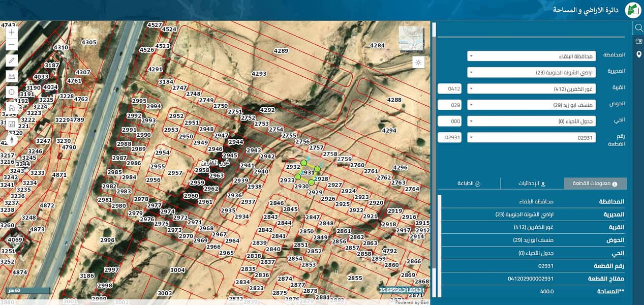Click the 60 meter scale bar
This screenshot has width=644, height=305.
click(27, 291)
